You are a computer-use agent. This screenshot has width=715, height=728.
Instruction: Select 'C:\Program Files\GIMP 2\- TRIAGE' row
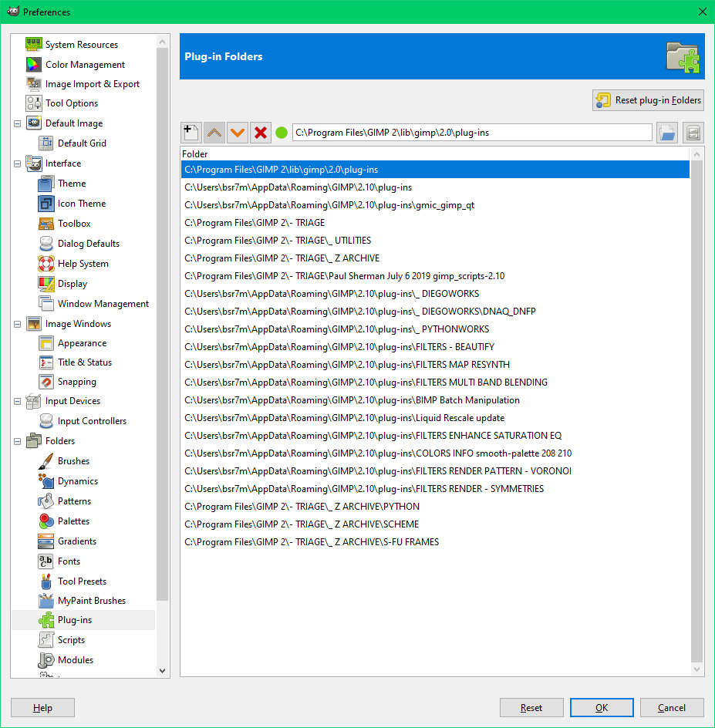pyautogui.click(x=435, y=222)
